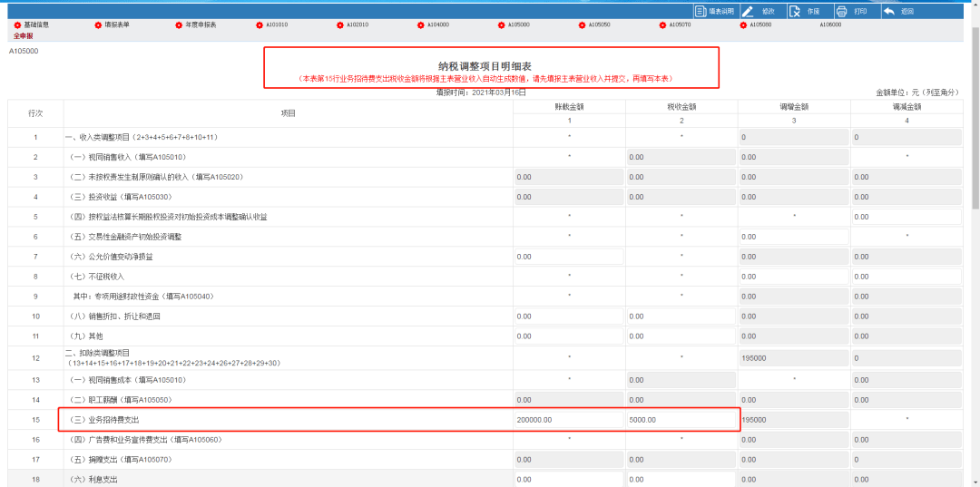The image size is (980, 487).
Task: Select the A104000 tab
Action: tap(436, 25)
